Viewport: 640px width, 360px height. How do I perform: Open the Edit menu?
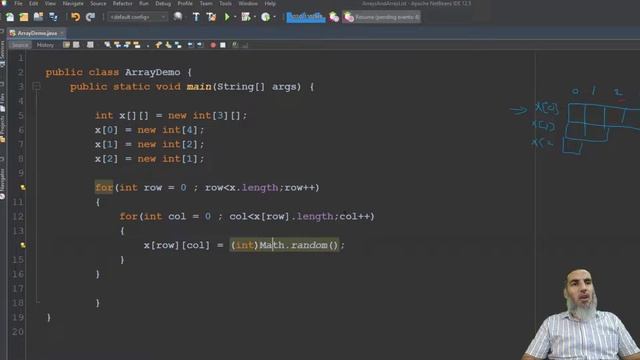pos(33,3)
